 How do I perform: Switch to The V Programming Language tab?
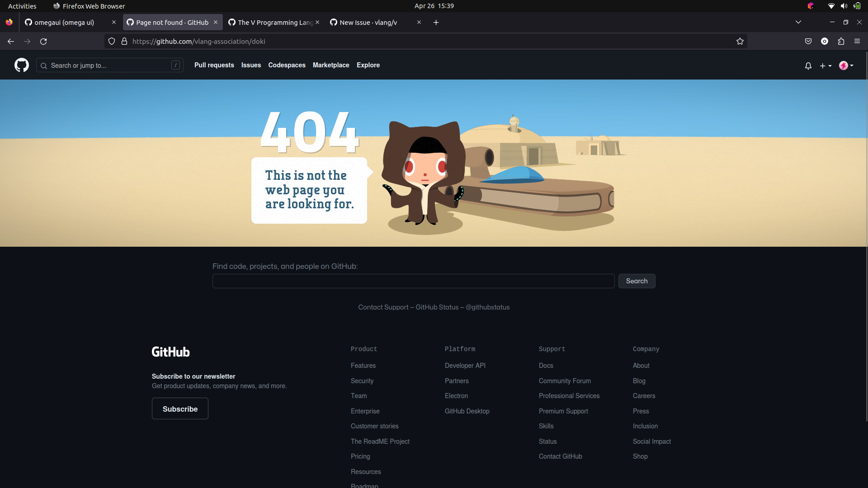[x=271, y=22]
